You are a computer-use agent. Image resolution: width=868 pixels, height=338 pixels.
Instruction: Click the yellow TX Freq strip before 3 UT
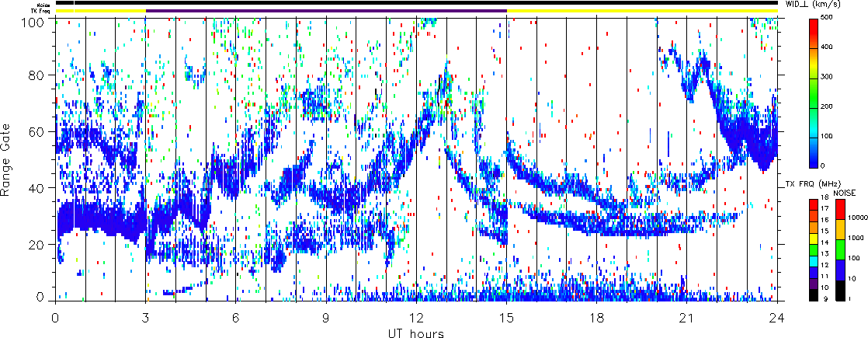101,11
